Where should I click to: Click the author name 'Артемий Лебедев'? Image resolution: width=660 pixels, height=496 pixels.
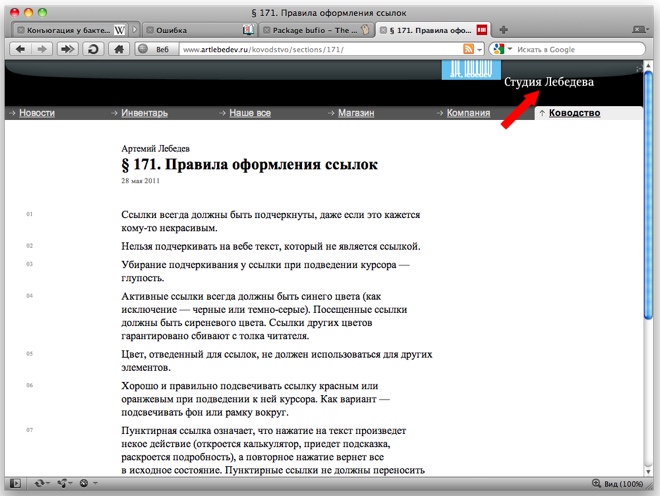155,149
